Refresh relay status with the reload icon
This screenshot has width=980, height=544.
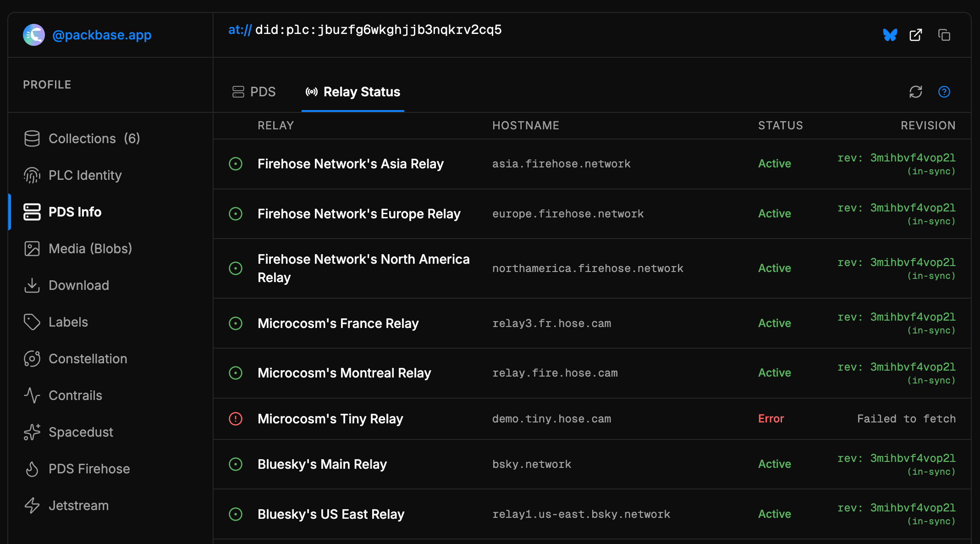(916, 92)
